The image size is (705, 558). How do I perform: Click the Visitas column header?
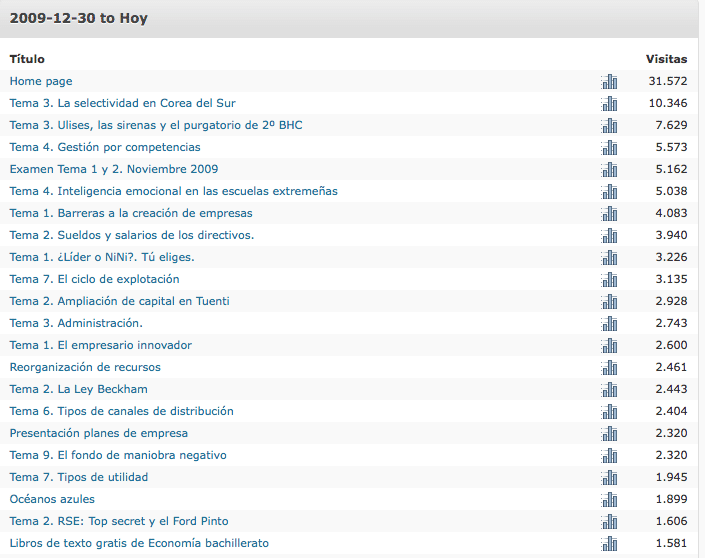tap(666, 59)
